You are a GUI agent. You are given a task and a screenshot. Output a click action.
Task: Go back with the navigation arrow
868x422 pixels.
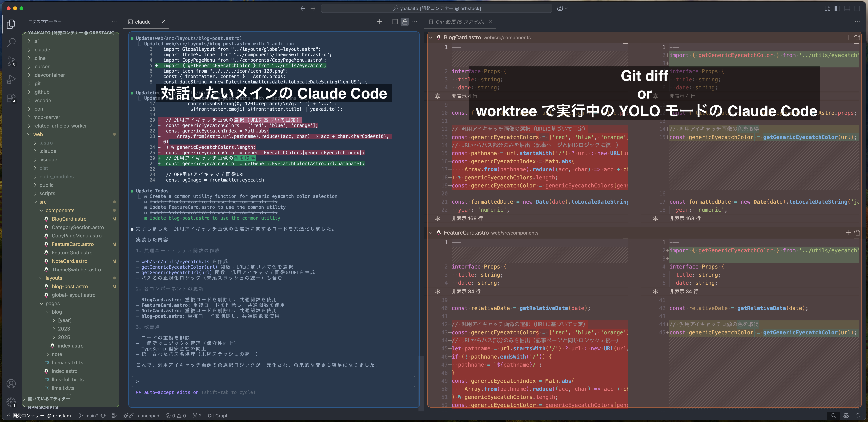pos(303,8)
